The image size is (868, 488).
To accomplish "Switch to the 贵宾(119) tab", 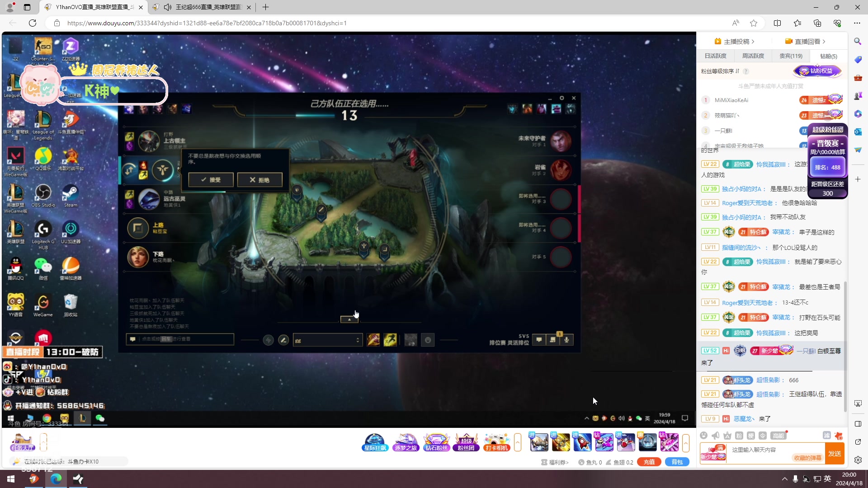I will [x=791, y=56].
